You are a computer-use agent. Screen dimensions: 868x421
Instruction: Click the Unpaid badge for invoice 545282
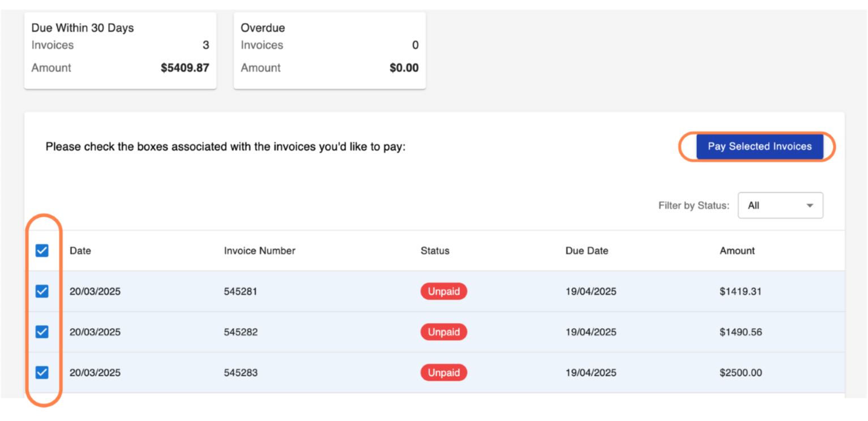pyautogui.click(x=444, y=332)
